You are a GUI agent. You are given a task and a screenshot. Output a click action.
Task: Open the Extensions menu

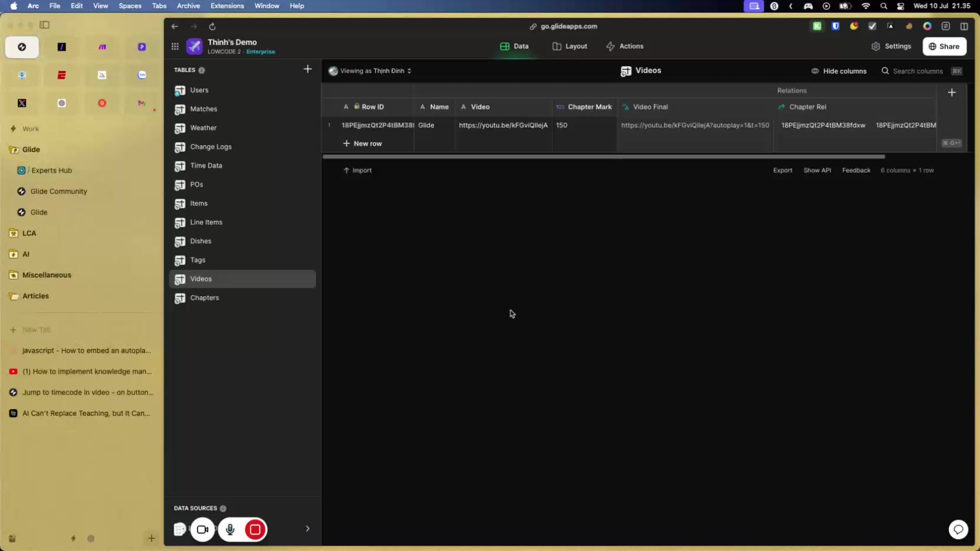pyautogui.click(x=227, y=6)
